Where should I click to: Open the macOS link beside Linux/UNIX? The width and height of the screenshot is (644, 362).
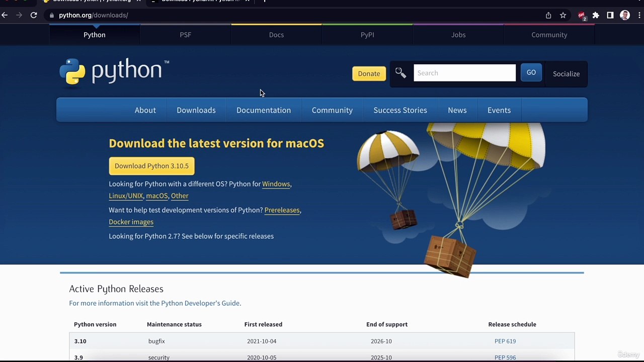click(x=156, y=196)
